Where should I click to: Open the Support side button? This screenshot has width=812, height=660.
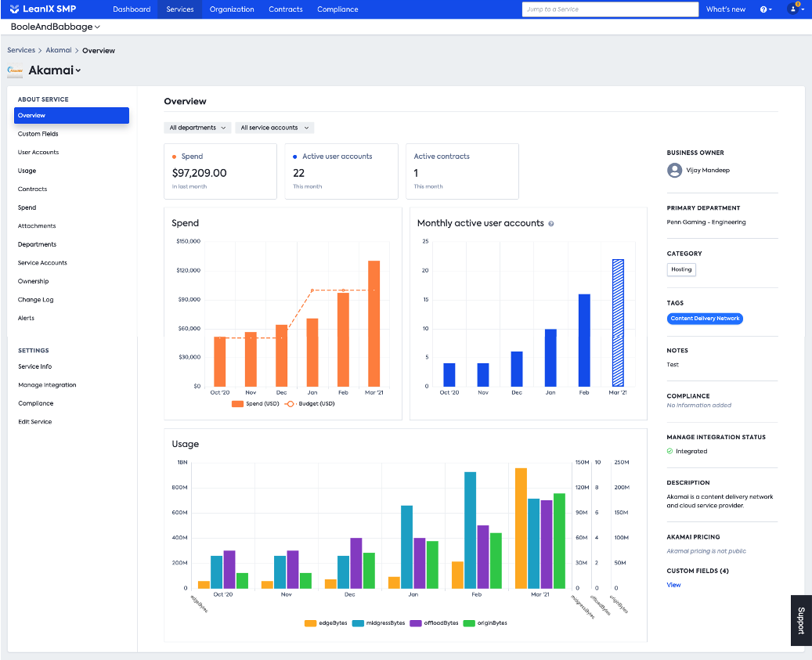pyautogui.click(x=801, y=620)
